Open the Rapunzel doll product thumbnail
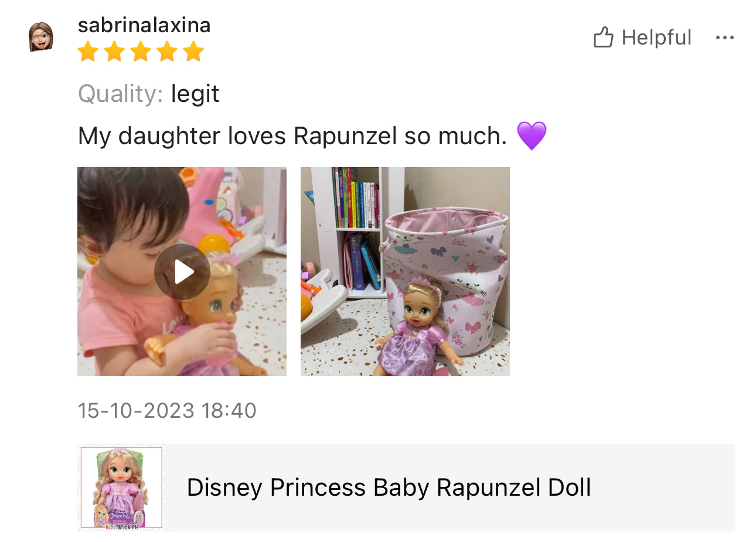This screenshot has height=542, width=756. click(x=121, y=487)
